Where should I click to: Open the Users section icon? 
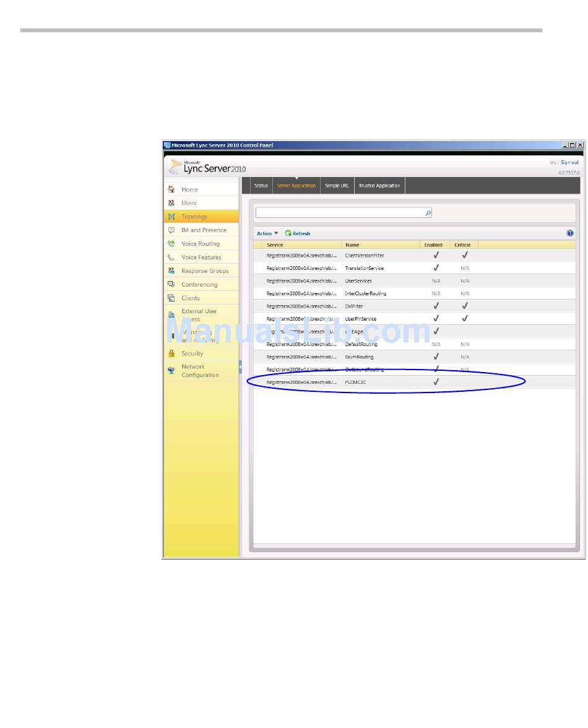pos(171,203)
